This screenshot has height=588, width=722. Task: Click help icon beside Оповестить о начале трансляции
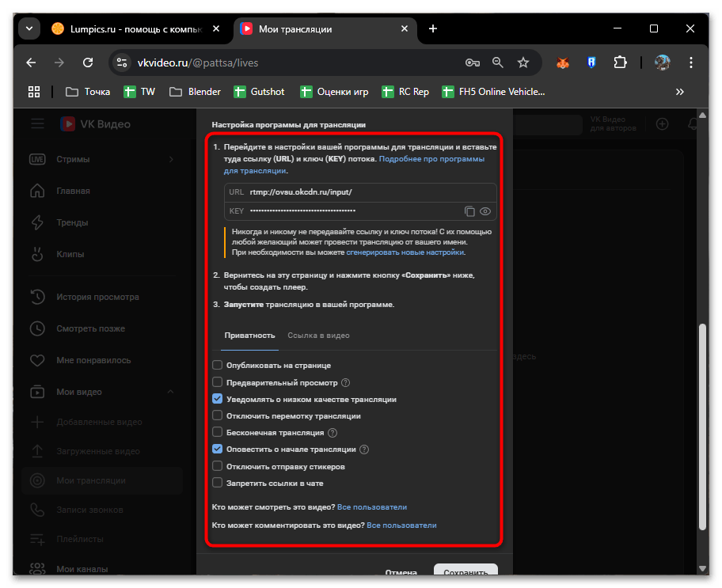[364, 450]
